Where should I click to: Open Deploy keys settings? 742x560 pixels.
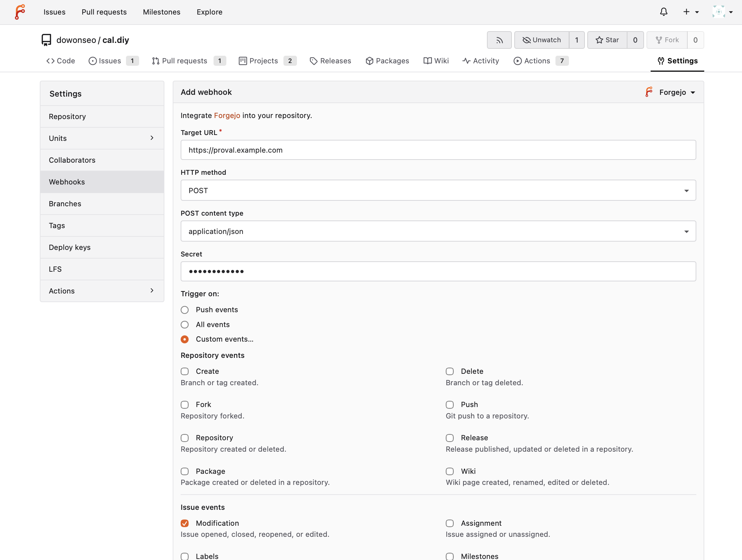[x=102, y=247]
